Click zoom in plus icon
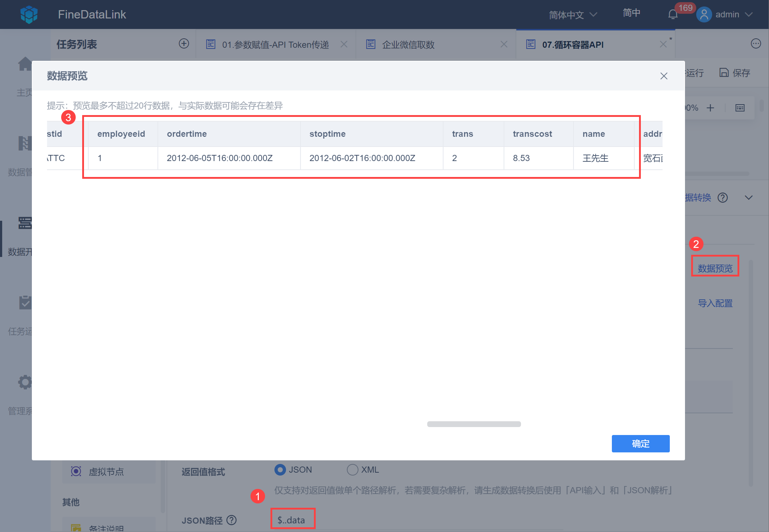 coord(710,108)
